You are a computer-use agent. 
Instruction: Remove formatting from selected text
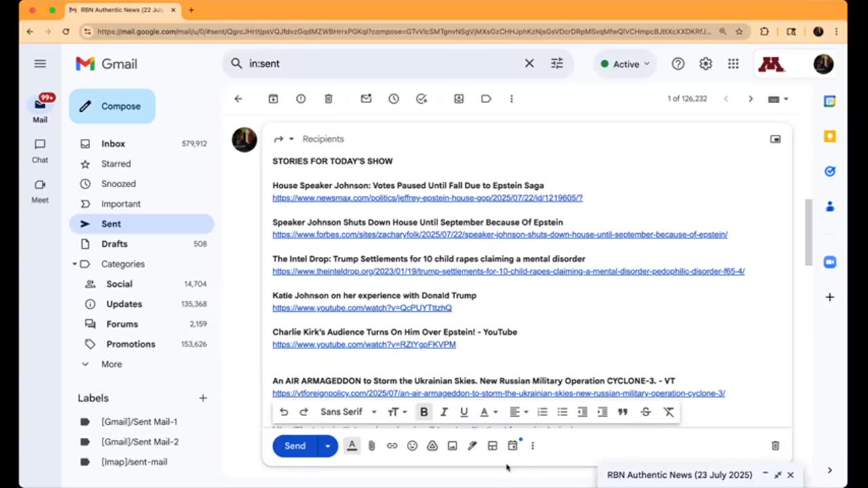(x=669, y=412)
